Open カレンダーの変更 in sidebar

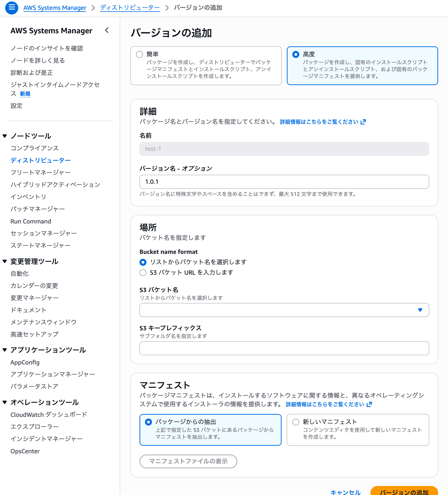34,286
